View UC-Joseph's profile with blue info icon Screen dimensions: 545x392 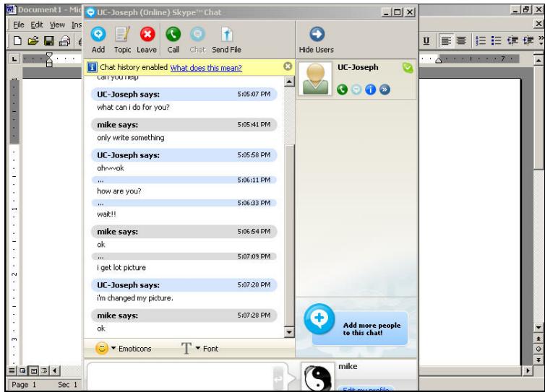(371, 90)
